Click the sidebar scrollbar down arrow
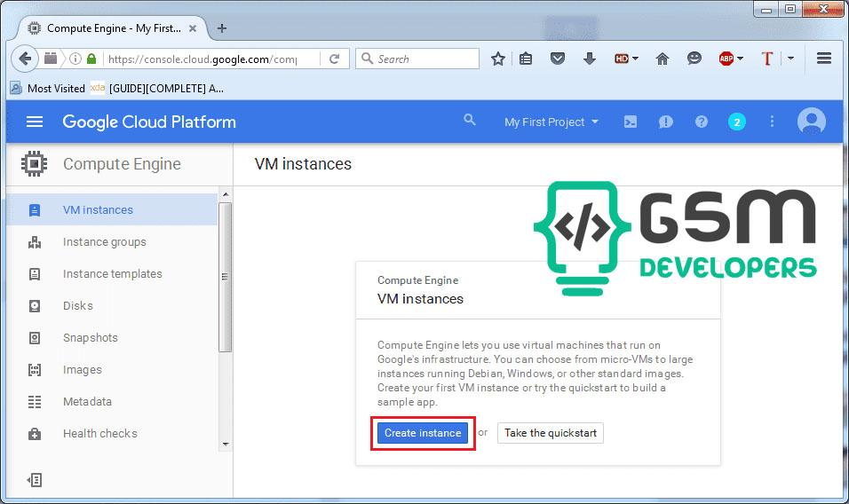The image size is (849, 504). coord(226,445)
